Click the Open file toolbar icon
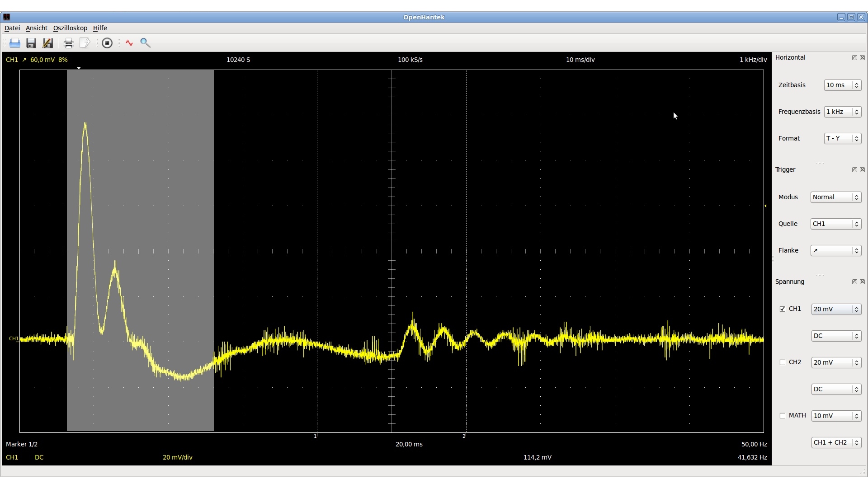The width and height of the screenshot is (868, 488). tap(14, 43)
